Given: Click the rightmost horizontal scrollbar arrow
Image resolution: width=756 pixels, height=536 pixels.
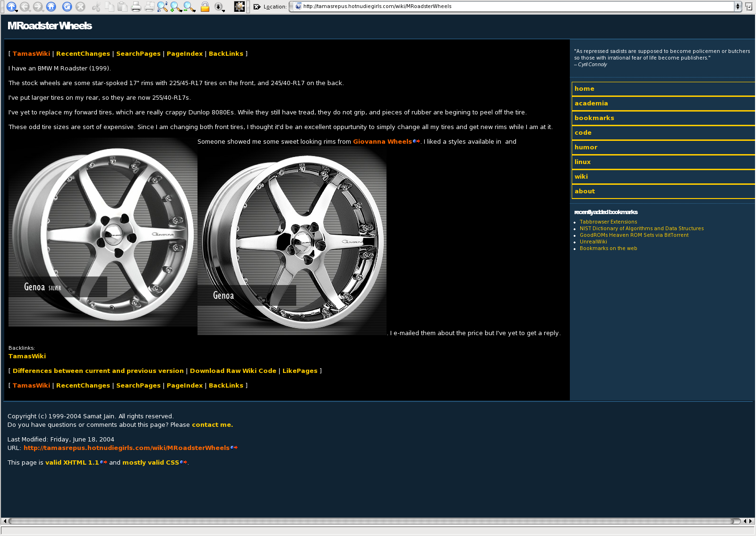Looking at the screenshot, I should [750, 521].
